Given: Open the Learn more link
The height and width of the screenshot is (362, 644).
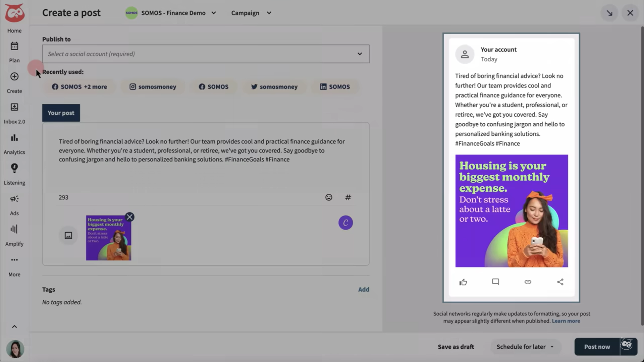Looking at the screenshot, I should click(566, 321).
